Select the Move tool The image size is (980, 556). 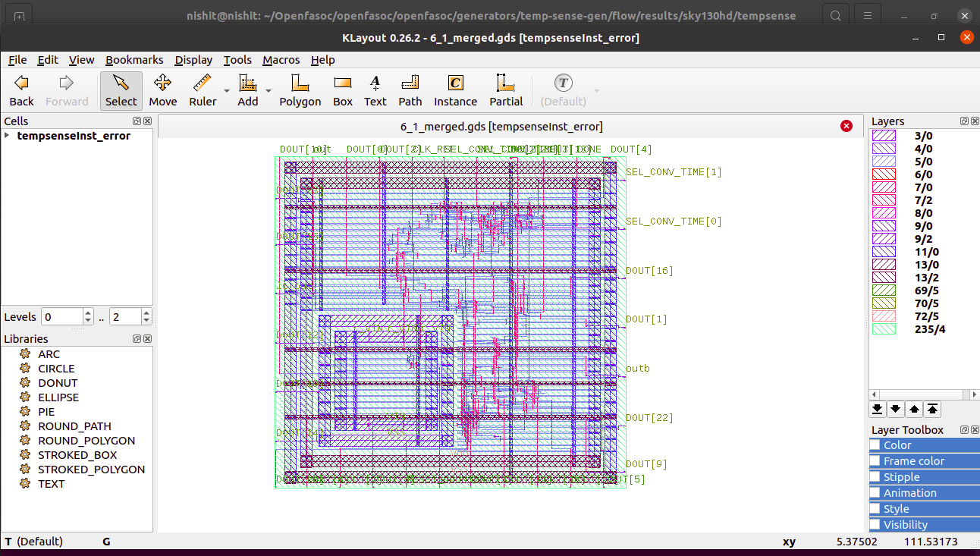pos(162,90)
